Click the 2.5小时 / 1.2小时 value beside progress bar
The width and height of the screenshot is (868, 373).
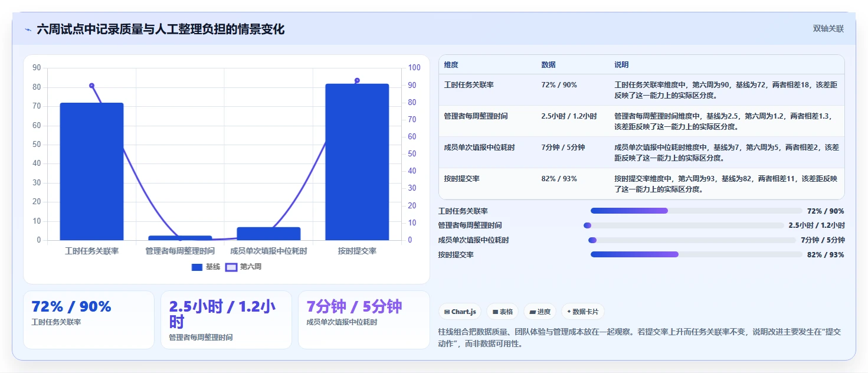(817, 225)
